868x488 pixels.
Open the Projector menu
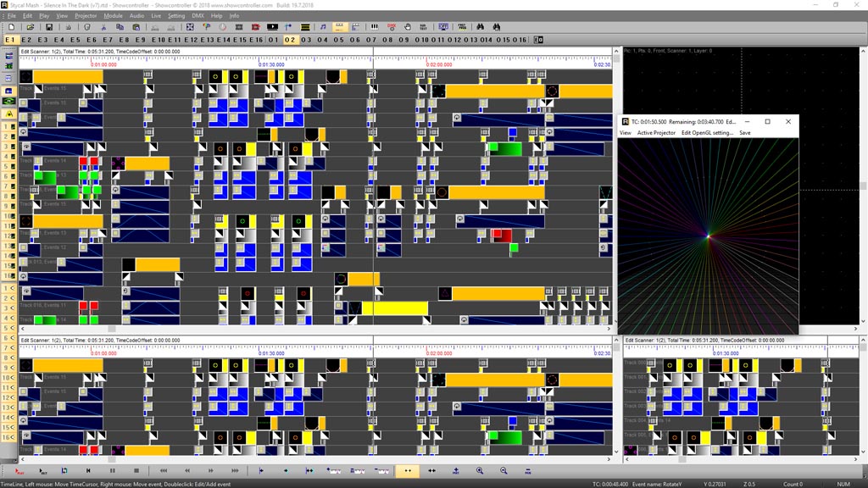pos(86,14)
